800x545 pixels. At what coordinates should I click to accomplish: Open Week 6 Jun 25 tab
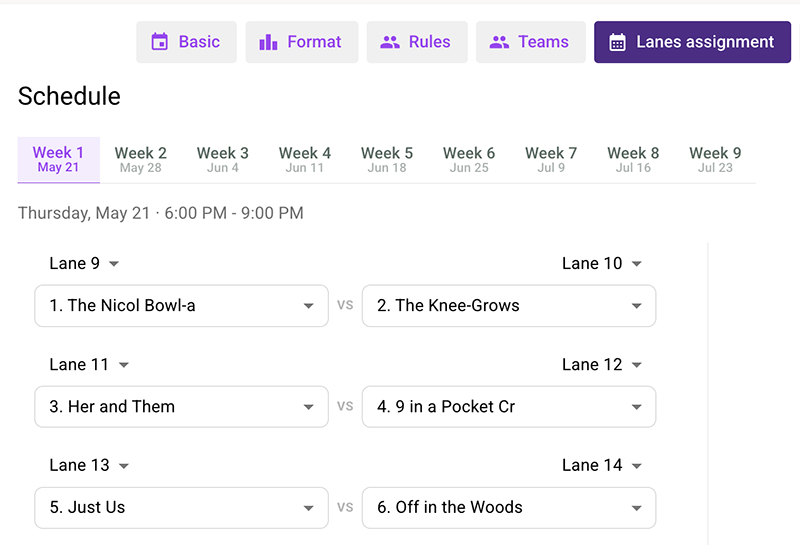pos(469,159)
